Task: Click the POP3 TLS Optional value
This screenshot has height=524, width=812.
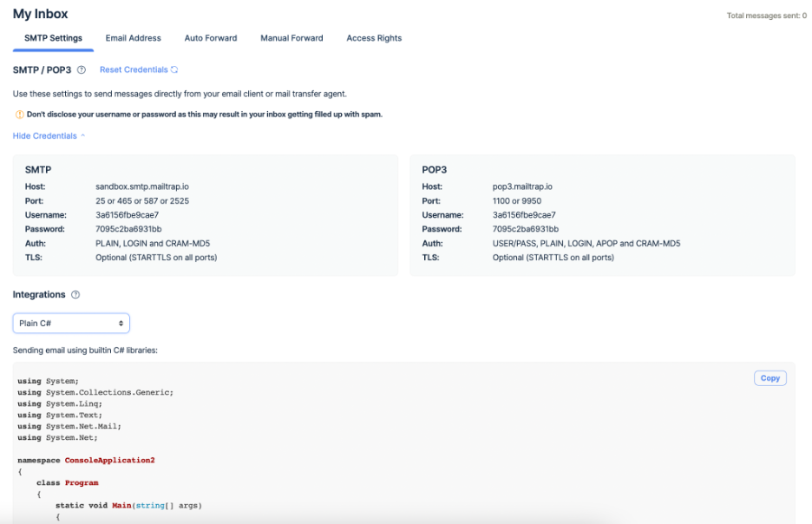Action: pos(553,258)
